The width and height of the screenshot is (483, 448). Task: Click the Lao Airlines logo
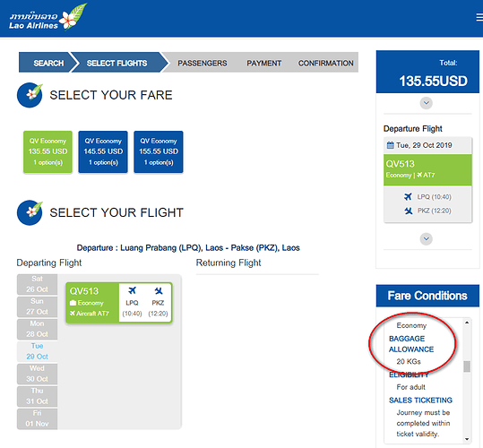tap(47, 17)
